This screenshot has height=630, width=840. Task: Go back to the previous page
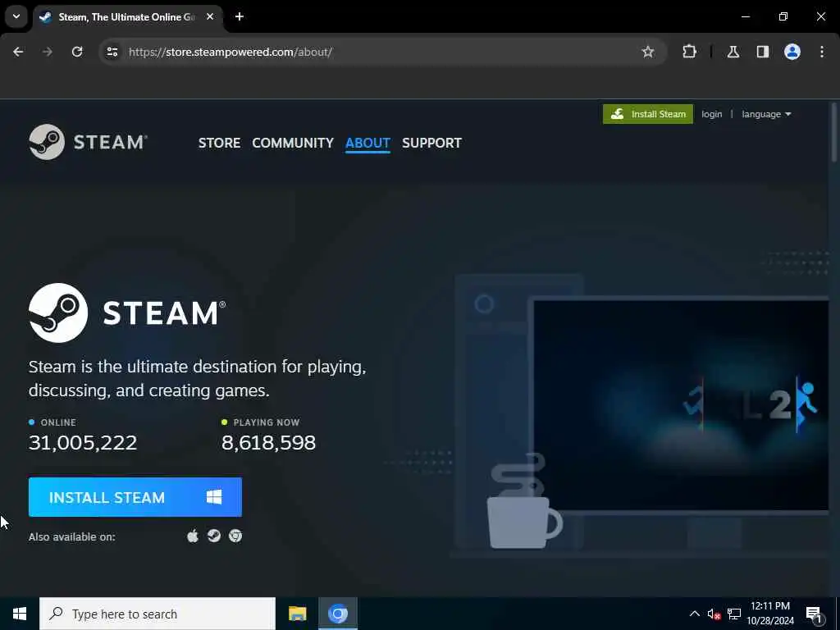(18, 52)
